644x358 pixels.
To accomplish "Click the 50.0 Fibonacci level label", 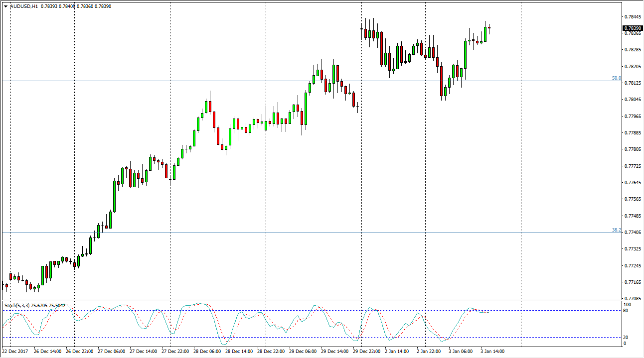I will click(616, 78).
